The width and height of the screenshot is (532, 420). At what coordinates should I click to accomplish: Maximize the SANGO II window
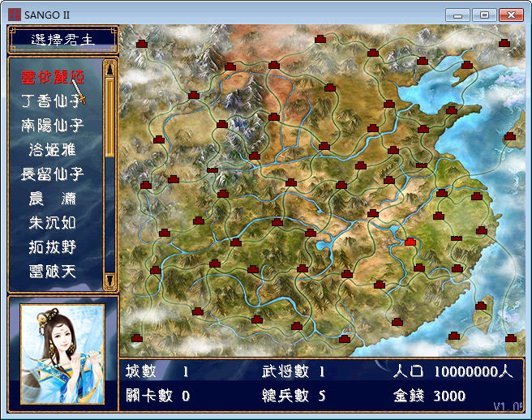point(484,15)
